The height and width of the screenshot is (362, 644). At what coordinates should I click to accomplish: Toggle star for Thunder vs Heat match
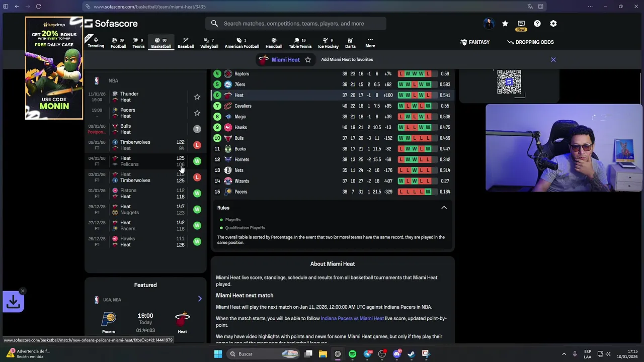pos(197,97)
